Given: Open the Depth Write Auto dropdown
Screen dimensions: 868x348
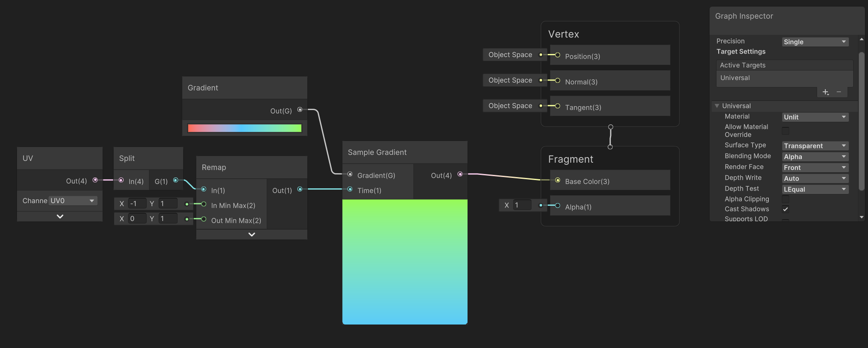Looking at the screenshot, I should 815,178.
